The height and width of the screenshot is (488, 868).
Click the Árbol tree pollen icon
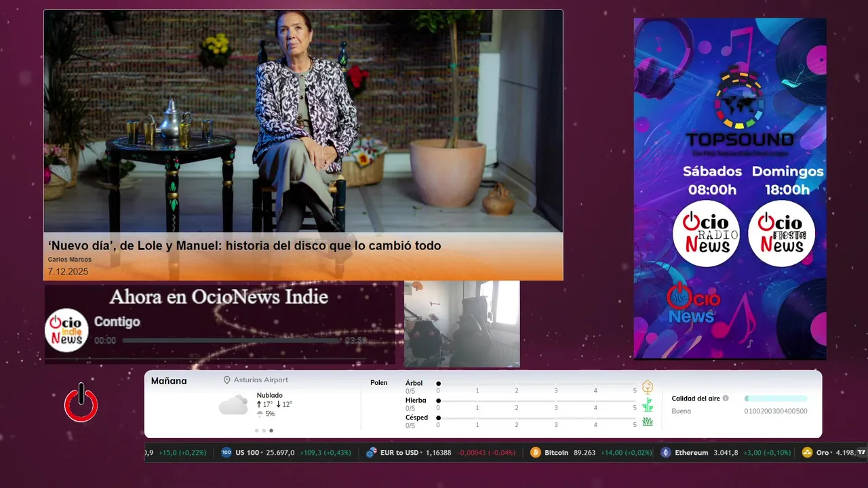click(x=648, y=387)
